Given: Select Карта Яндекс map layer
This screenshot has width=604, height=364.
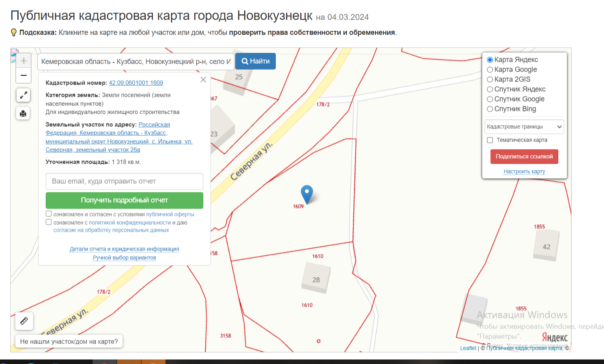Looking at the screenshot, I should click(x=490, y=60).
